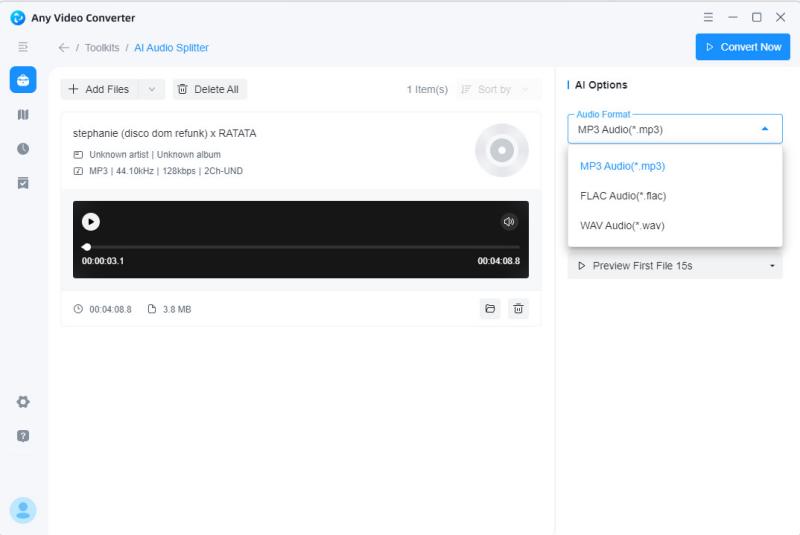Open the Settings gear icon

(x=23, y=402)
